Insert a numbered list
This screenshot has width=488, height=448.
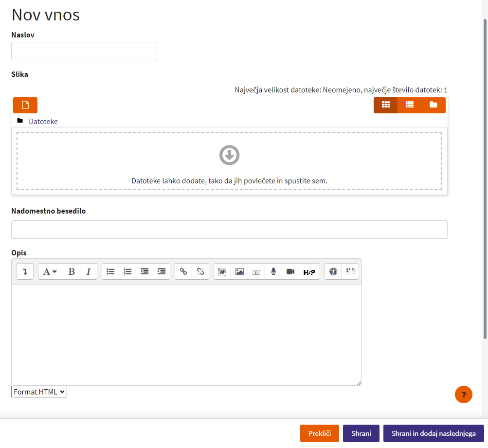[x=127, y=272]
